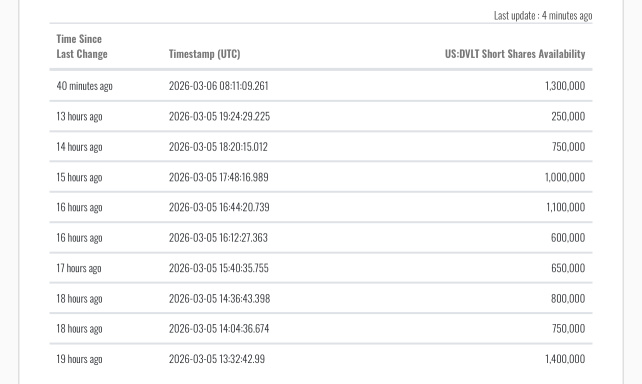The image size is (642, 384).
Task: Click the 13 hours ago row
Action: tap(321, 116)
